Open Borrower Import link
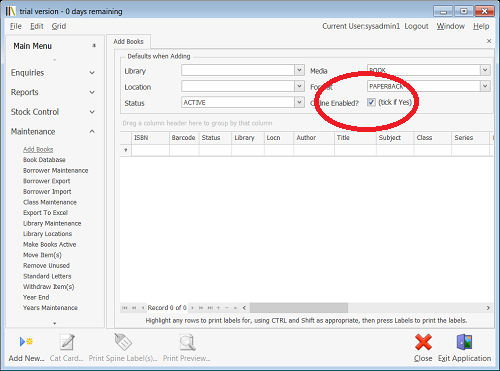The width and height of the screenshot is (500, 371). coord(47,192)
